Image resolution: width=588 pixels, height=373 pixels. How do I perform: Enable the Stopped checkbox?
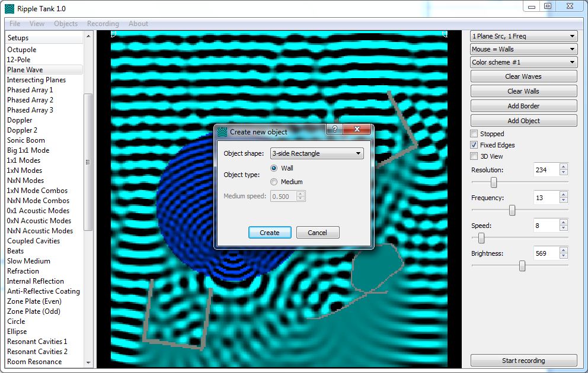tap(474, 134)
